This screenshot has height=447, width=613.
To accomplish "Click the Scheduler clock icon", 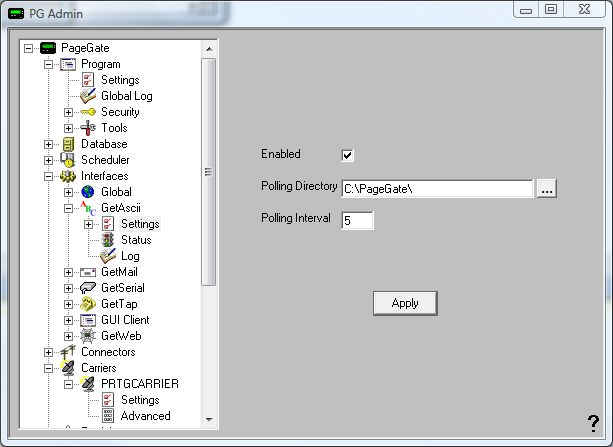I will (68, 160).
